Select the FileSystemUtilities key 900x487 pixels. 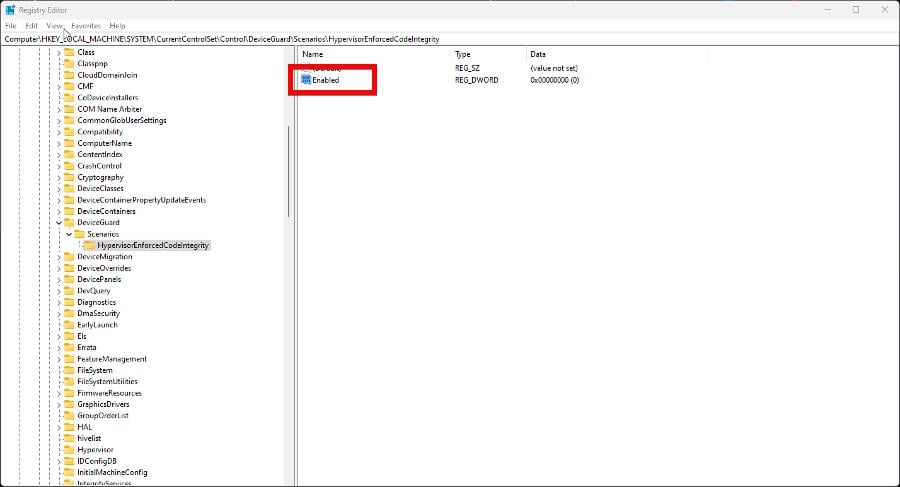(x=107, y=381)
